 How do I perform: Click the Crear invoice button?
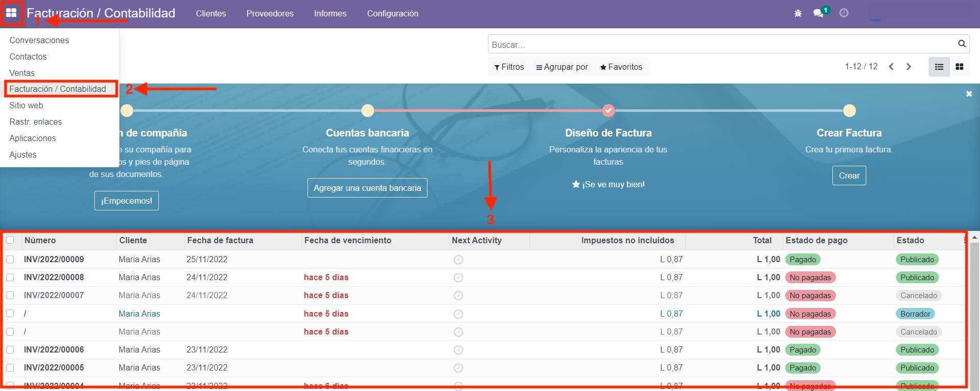pyautogui.click(x=849, y=175)
